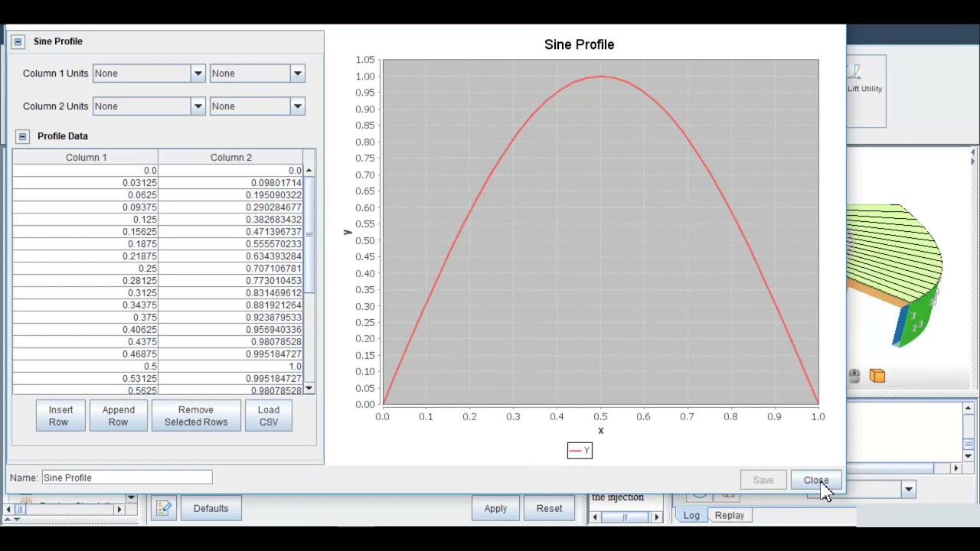Click the profile table scroll down arrow
Viewport: 980px width, 551px height.
point(309,389)
